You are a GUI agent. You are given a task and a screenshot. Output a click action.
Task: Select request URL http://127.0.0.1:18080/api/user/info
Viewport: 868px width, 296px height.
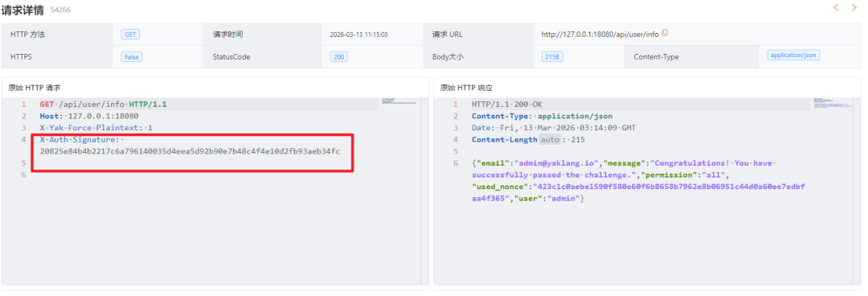point(600,35)
